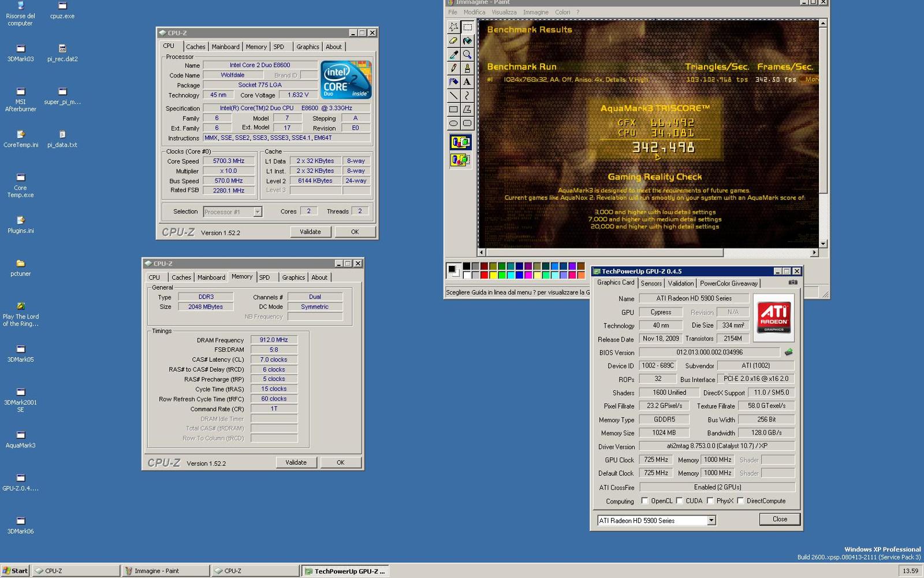
Task: Choose the Fill With Color bucket tool
Action: pos(467,41)
